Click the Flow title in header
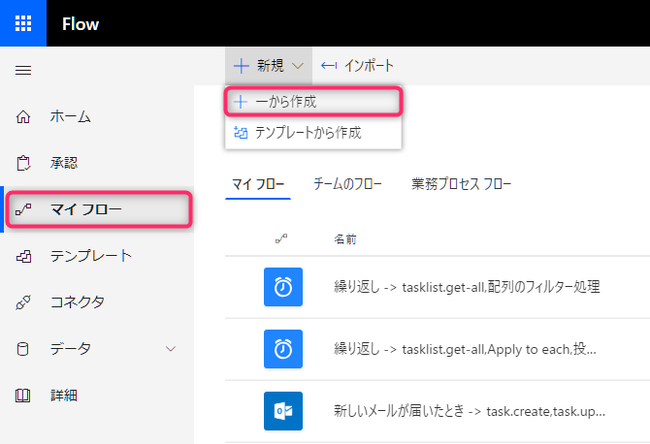Screen dimensions: 650x444 (x=80, y=24)
